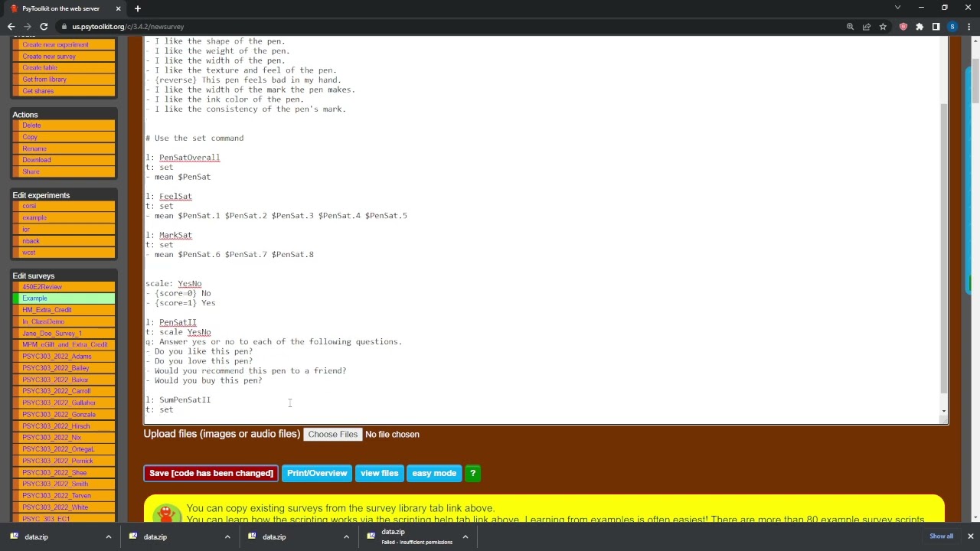The image size is (980, 551).
Task: Open the nback experiment
Action: click(31, 241)
